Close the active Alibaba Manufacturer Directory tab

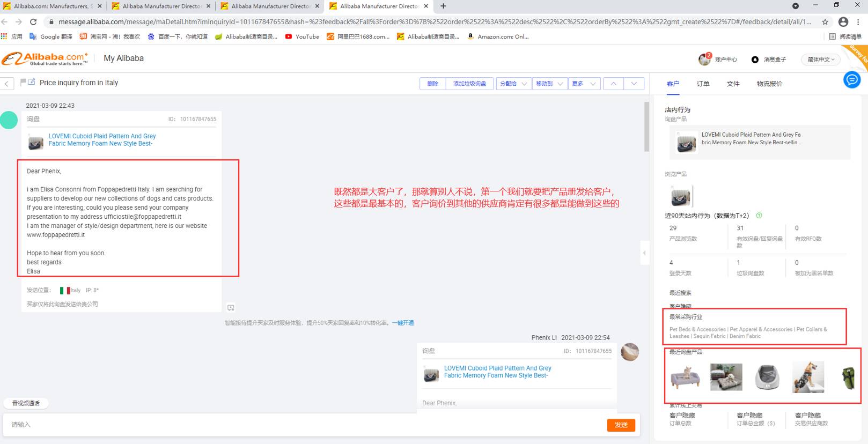pos(426,6)
